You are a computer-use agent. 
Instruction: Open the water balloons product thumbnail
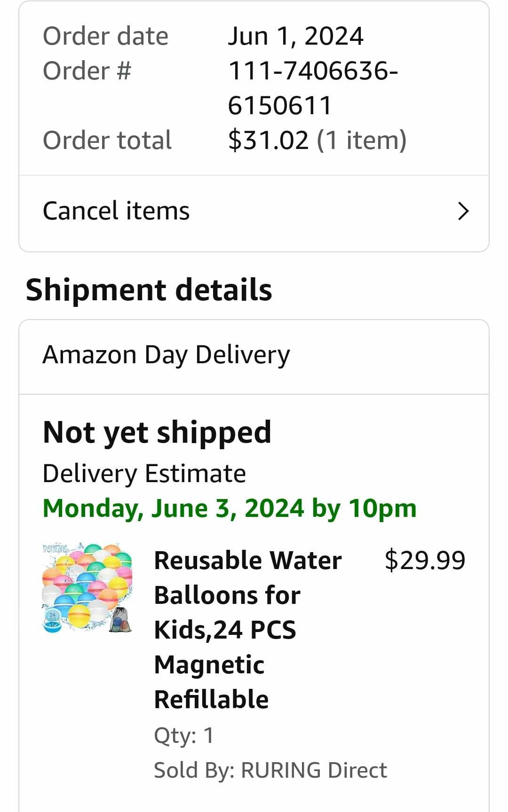point(87,588)
